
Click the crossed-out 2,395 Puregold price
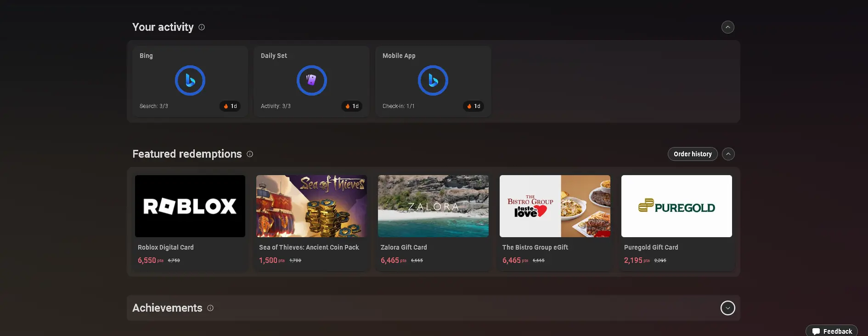click(660, 261)
